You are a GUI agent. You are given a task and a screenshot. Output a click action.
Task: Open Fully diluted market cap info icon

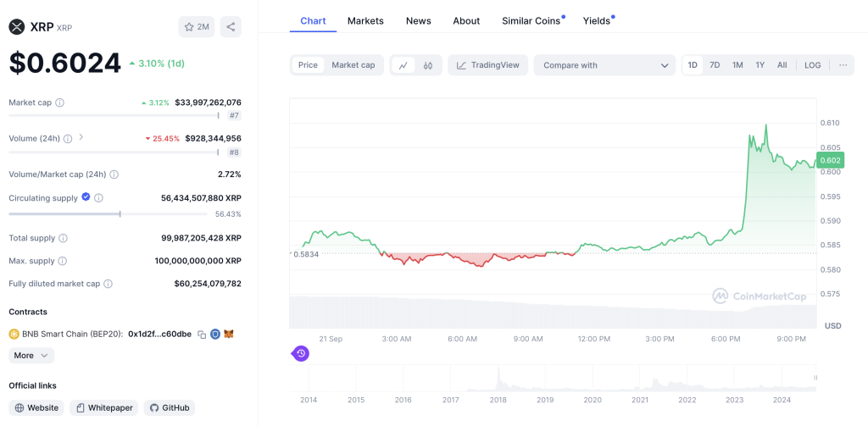[x=108, y=283]
